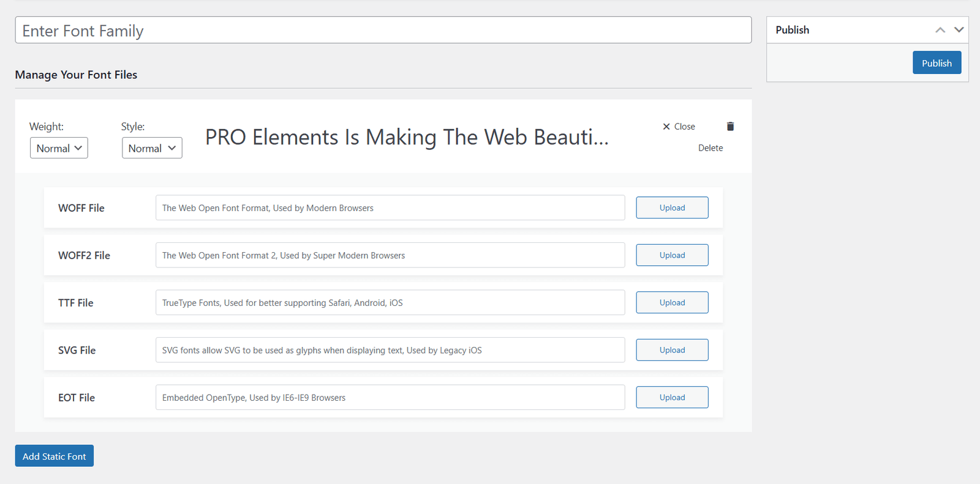Click the Weight: label

pyautogui.click(x=47, y=127)
